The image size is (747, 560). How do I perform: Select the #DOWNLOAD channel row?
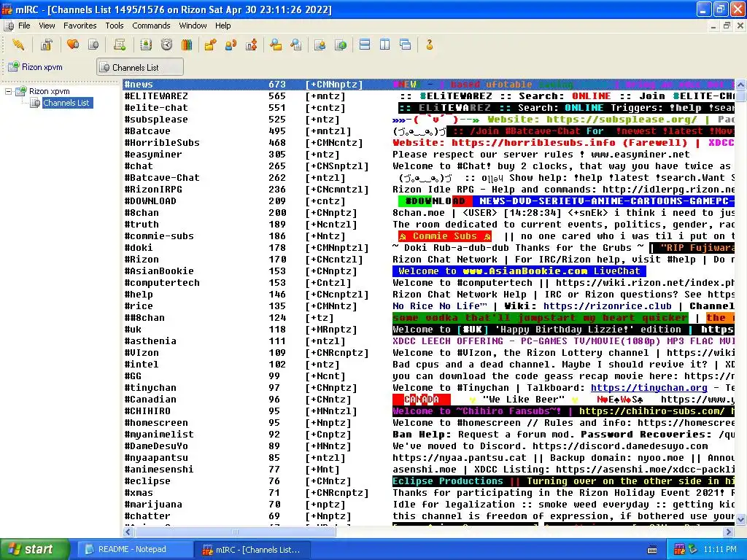click(428, 201)
